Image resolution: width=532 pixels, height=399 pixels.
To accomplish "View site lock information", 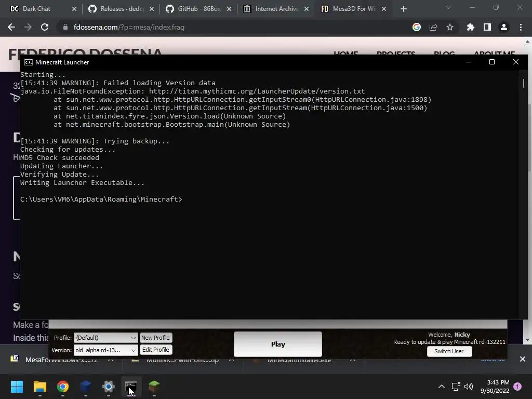I will 65,27.
